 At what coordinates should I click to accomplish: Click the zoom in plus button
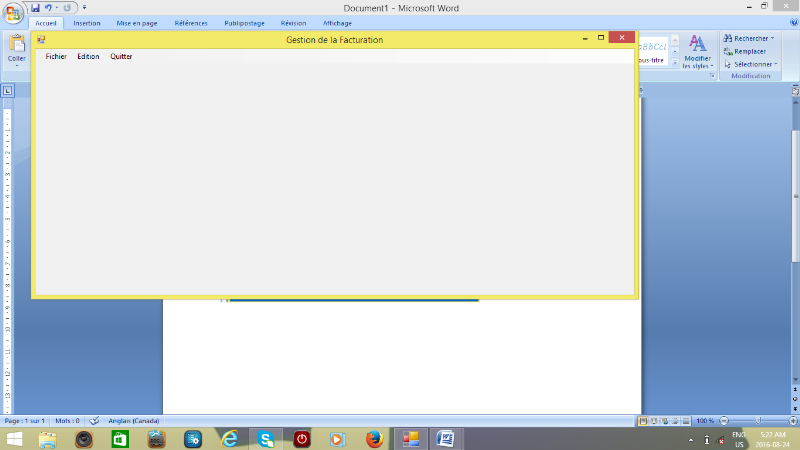coord(793,421)
